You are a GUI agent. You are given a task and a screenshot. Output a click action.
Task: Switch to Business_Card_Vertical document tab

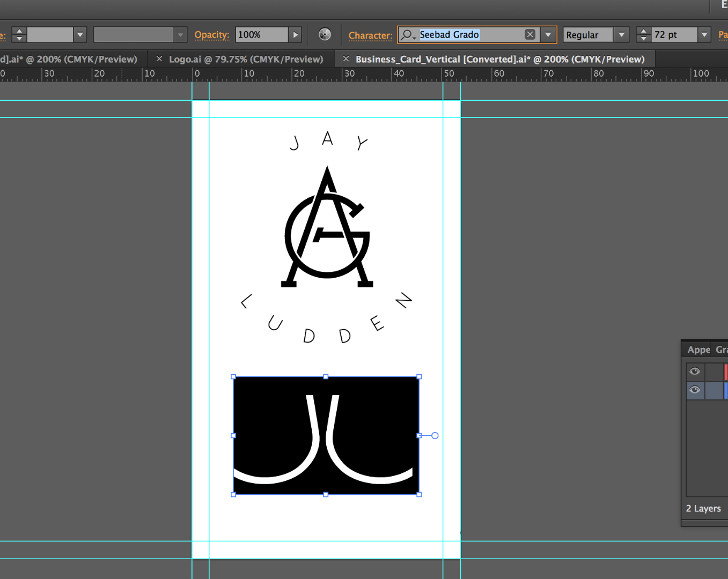500,59
